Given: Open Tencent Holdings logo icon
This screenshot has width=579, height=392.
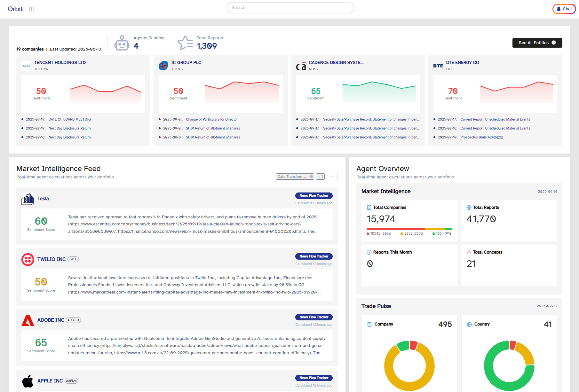Looking at the screenshot, I should pos(26,66).
